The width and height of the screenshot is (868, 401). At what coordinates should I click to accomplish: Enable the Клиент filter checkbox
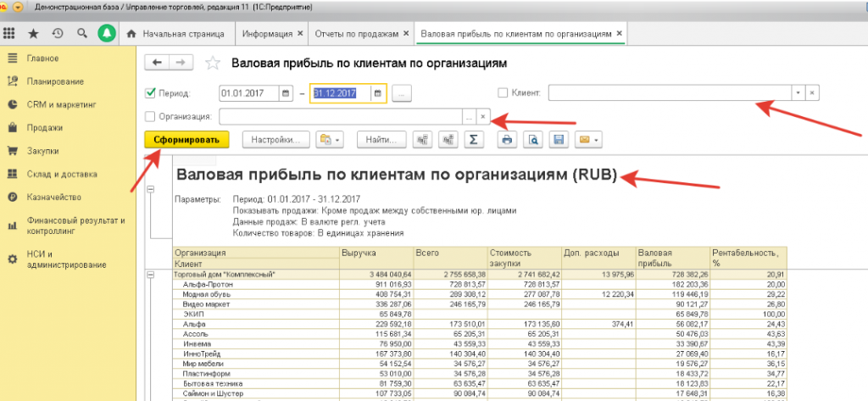click(x=503, y=92)
